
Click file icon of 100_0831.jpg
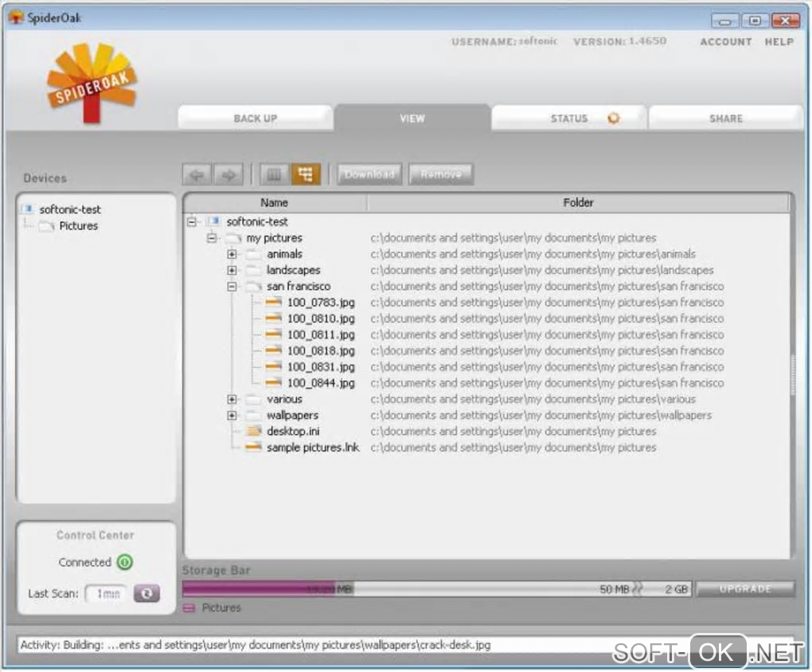[x=273, y=366]
